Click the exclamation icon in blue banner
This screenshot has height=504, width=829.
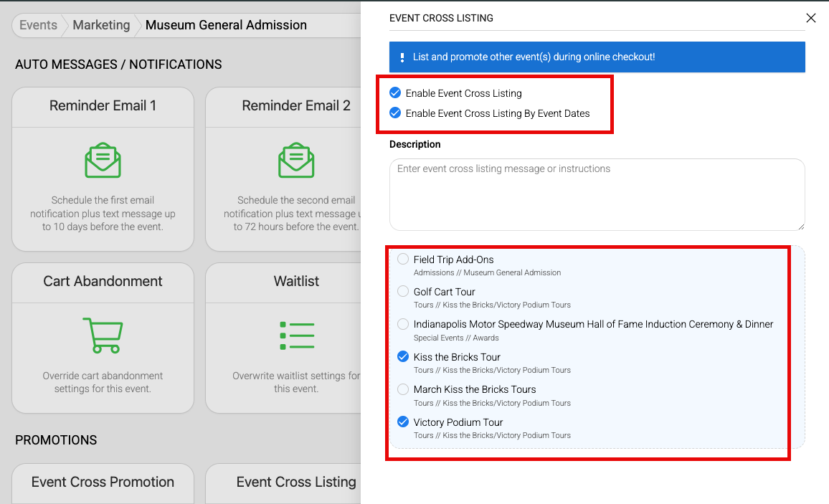[402, 57]
